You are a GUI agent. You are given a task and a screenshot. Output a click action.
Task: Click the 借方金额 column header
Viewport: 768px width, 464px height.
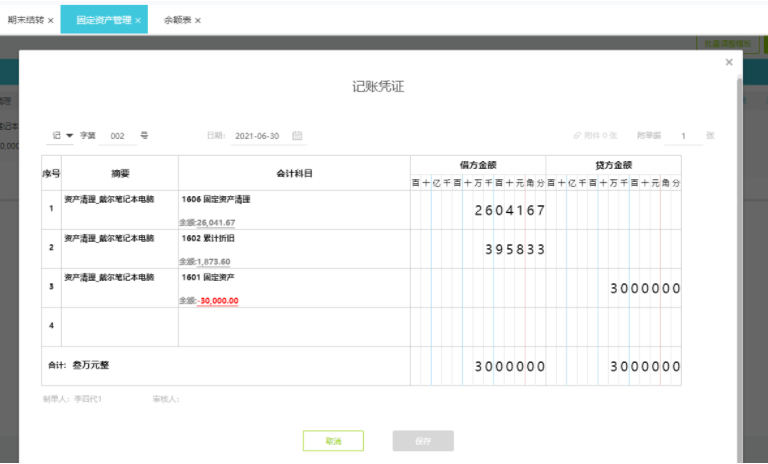click(x=478, y=165)
